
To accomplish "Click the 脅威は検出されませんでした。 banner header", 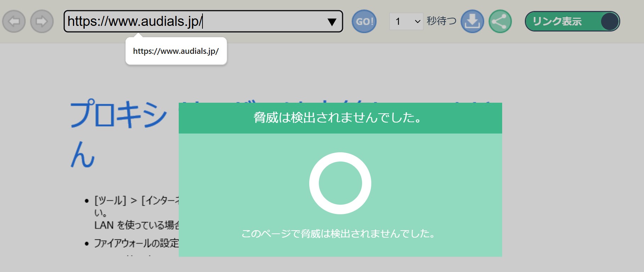I will (340, 118).
